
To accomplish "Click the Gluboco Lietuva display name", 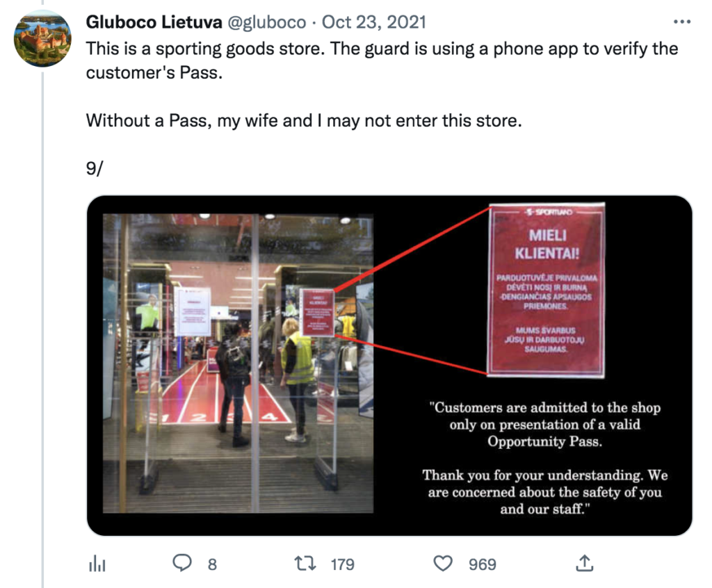I will pyautogui.click(x=154, y=22).
